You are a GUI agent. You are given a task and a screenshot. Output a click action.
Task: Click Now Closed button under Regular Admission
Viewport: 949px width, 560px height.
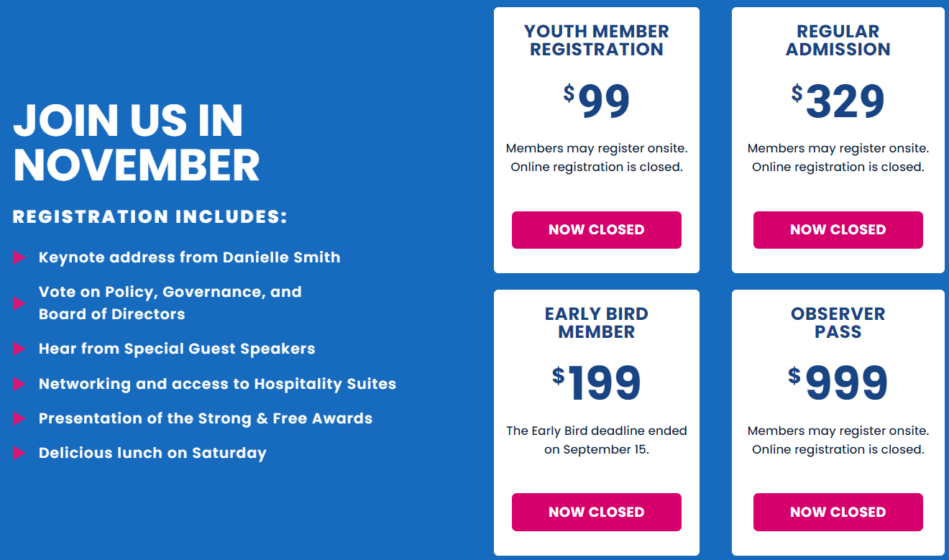(x=838, y=230)
